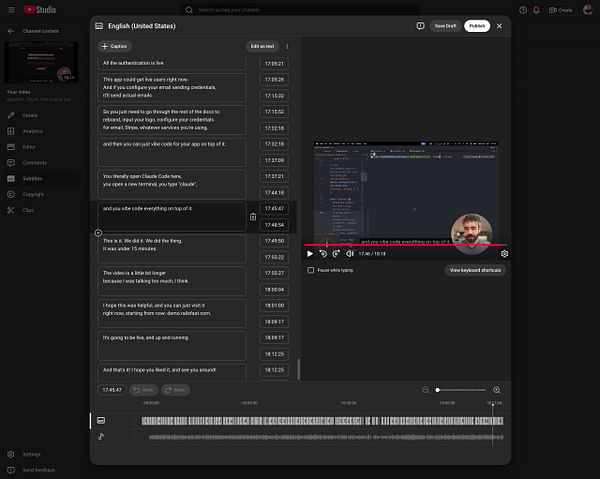Screen dimensions: 600x479
Task: Delete the selected caption with trash icon
Action: point(253,217)
